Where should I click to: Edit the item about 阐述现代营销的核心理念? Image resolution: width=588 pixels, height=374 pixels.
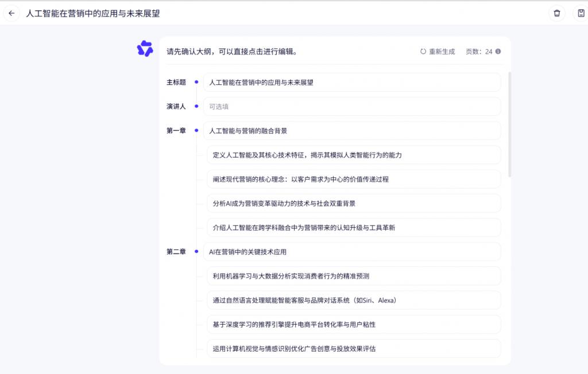click(x=353, y=179)
